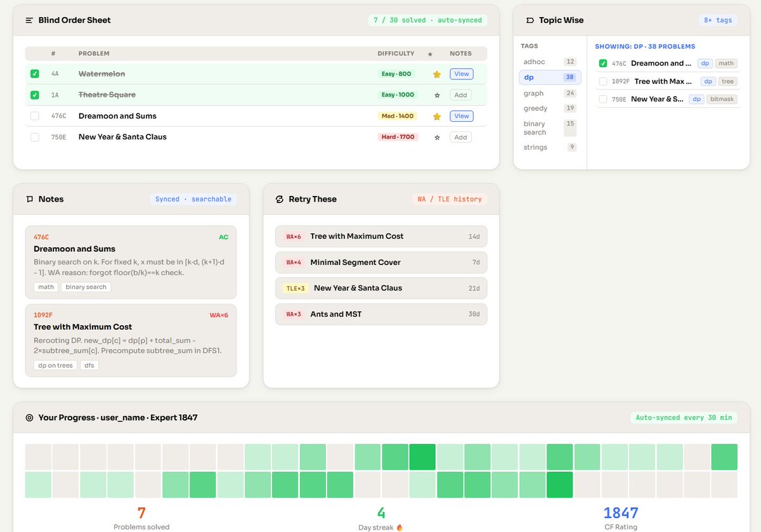This screenshot has width=761, height=532.
Task: Click the day streak fire icon
Action: [400, 528]
